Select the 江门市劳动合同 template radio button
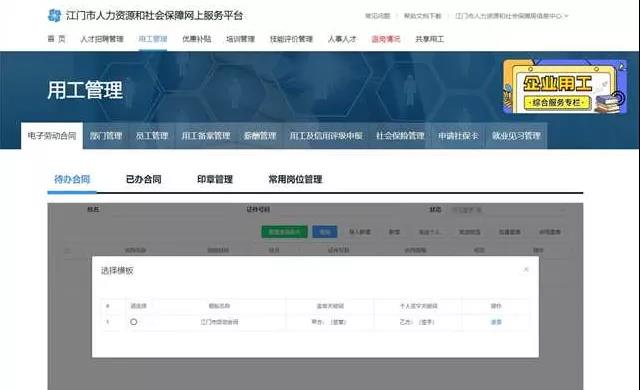This screenshot has height=390, width=640. (133, 322)
